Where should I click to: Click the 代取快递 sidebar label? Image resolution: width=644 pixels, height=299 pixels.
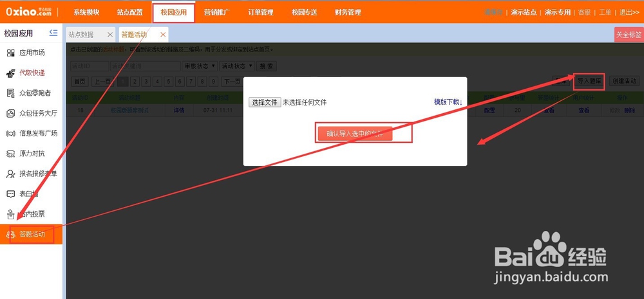click(x=32, y=73)
